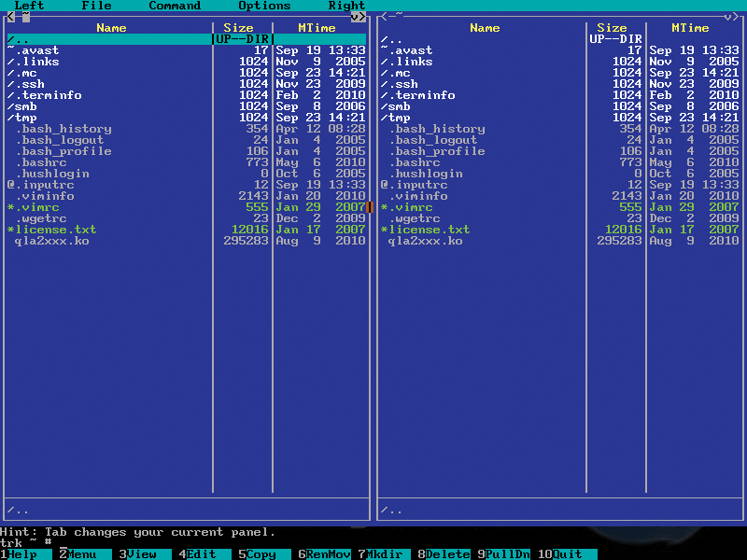Open the right panel history list arrow

point(727,17)
